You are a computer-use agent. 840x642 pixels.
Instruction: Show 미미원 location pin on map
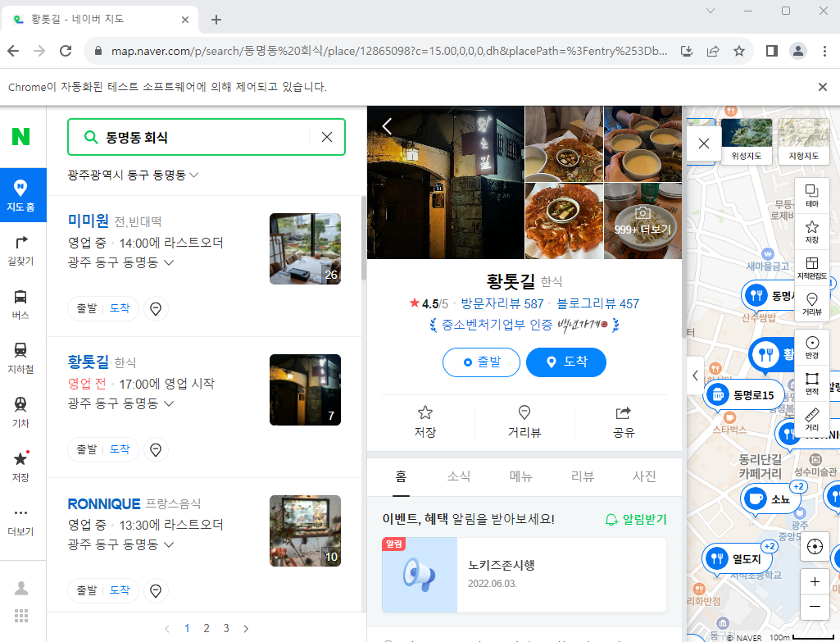tap(156, 308)
